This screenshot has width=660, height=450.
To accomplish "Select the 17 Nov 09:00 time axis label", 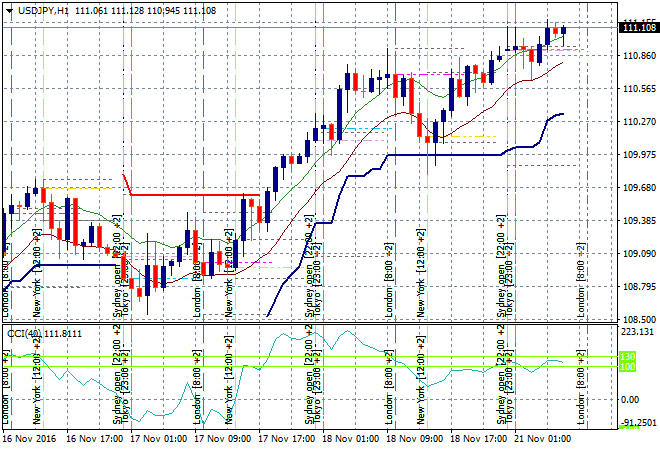I will pos(222,438).
